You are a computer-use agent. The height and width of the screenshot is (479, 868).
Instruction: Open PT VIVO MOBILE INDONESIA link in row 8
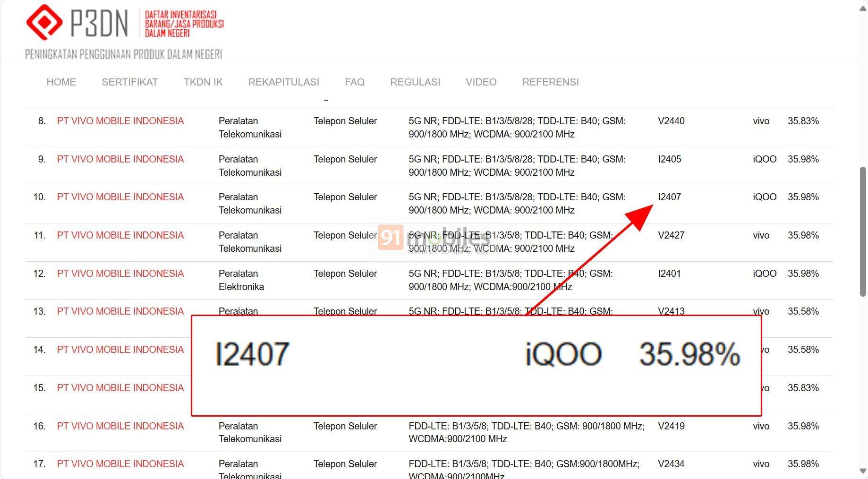pyautogui.click(x=120, y=121)
